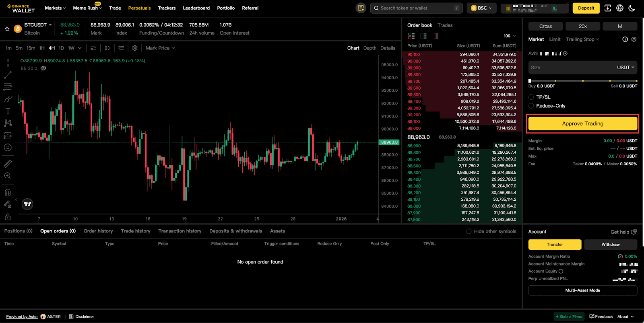Open the language globe icon
Screen dimensions: 644x323
click(620, 8)
